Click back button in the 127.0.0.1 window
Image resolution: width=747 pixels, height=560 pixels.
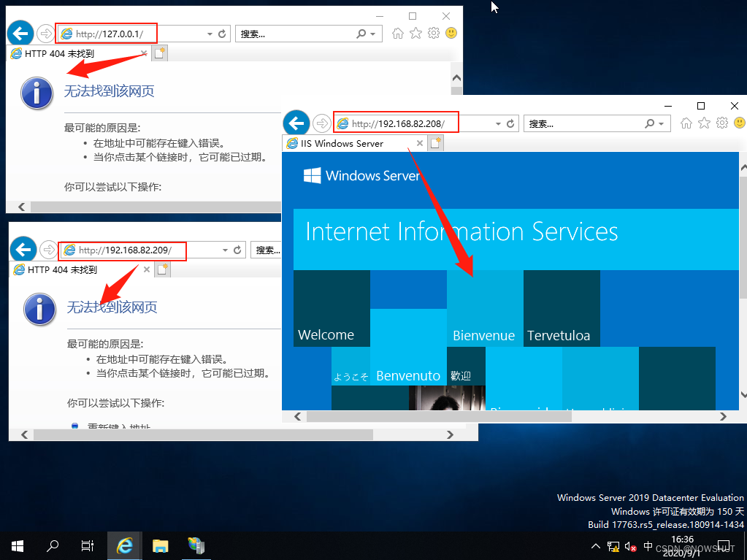tap(20, 33)
